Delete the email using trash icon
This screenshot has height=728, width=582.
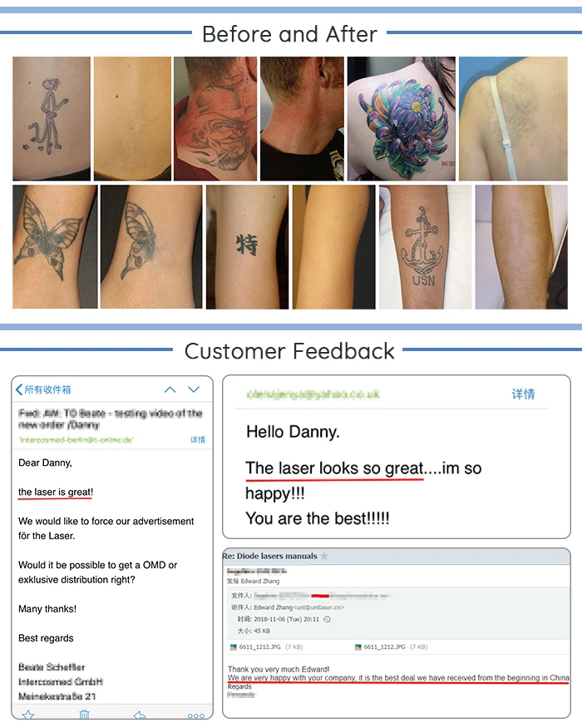pyautogui.click(x=84, y=715)
